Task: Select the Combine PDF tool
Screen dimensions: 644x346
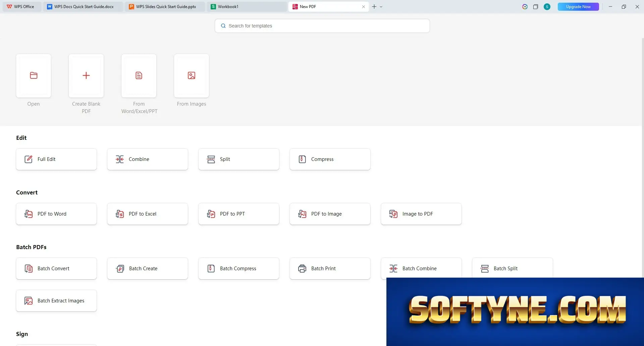Action: coord(148,159)
